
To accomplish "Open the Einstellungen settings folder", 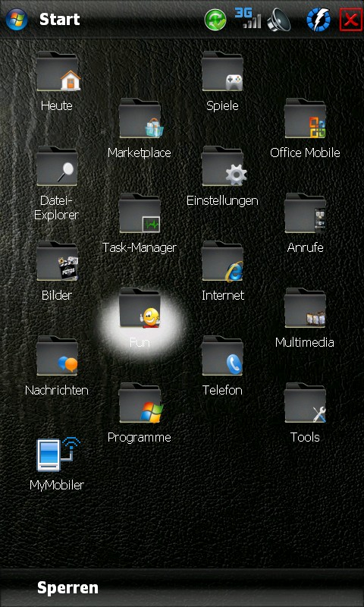I will 224,166.
